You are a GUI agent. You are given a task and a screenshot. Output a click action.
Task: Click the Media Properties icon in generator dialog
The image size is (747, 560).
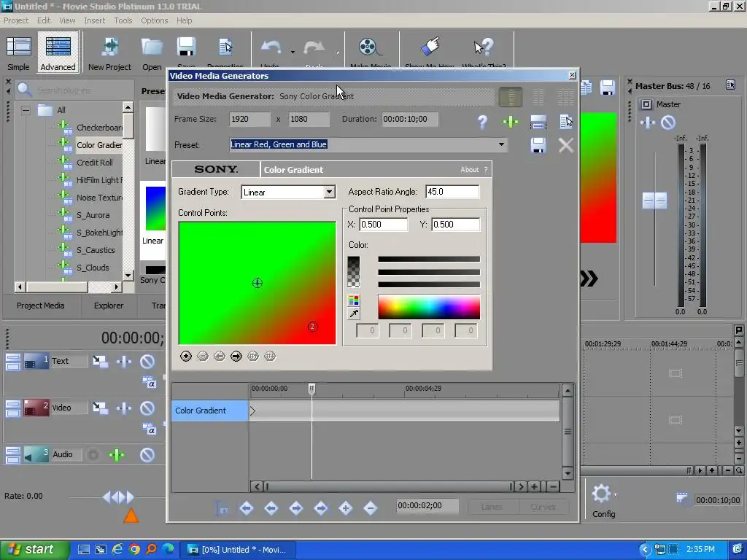click(x=565, y=122)
